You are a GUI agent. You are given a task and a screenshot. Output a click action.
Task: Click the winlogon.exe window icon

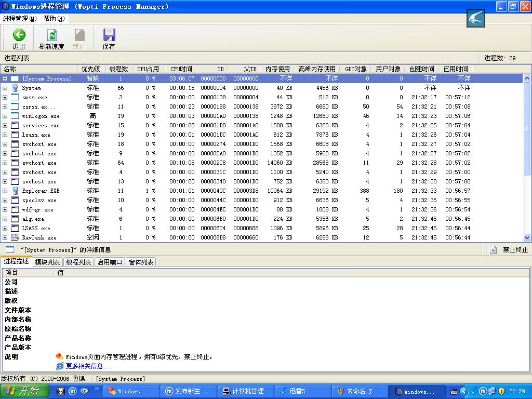point(15,116)
